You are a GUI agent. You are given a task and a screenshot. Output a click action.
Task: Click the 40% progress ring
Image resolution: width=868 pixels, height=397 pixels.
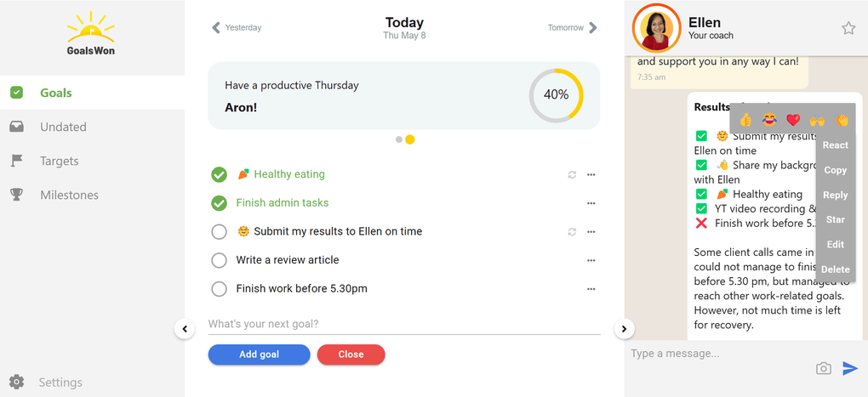(556, 95)
